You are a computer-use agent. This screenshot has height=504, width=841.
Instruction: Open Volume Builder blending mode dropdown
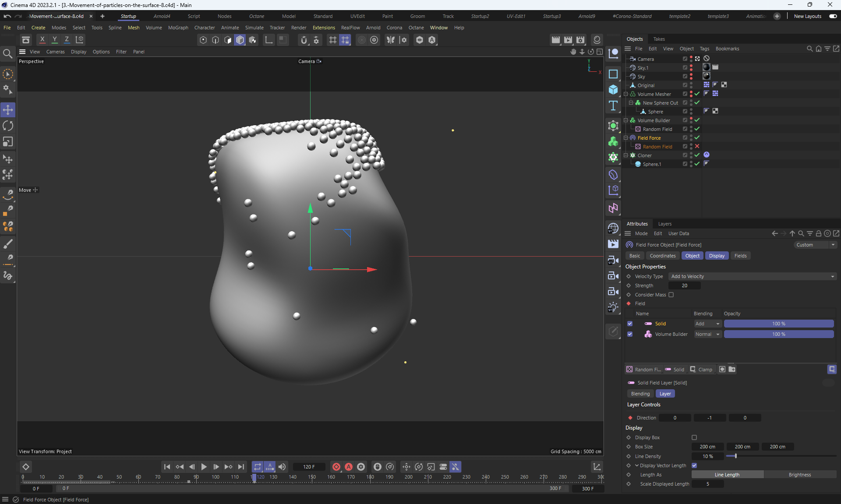tap(707, 334)
